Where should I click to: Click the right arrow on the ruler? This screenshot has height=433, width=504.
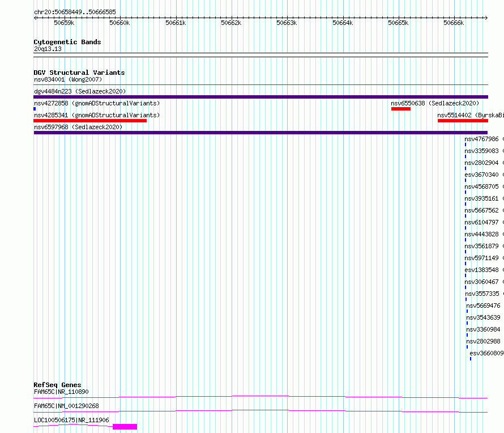coord(486,18)
